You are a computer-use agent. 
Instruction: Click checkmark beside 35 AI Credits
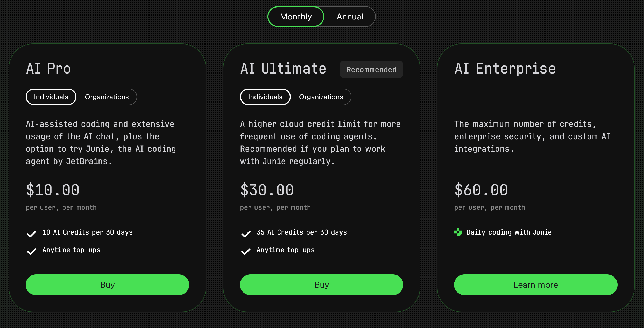coord(246,234)
